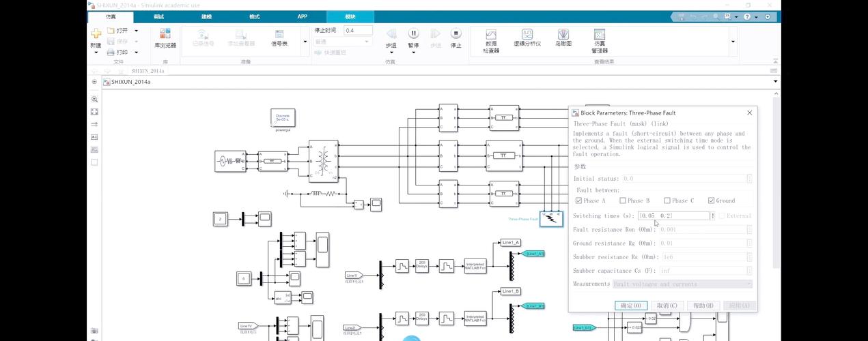868x341 pixels.
Task: Expand the Step Back dropdown arrow
Action: click(391, 53)
